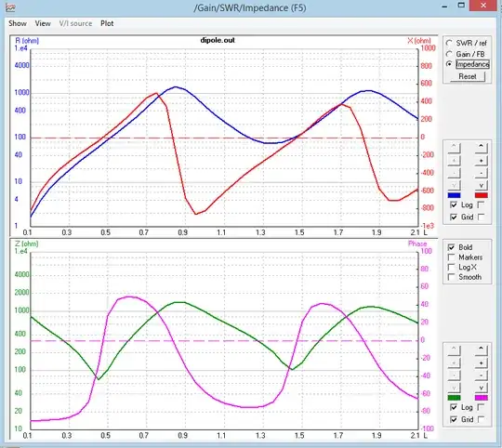Viewport: 502px width, 448px height.
Task: Open the Show menu
Action: 18,23
